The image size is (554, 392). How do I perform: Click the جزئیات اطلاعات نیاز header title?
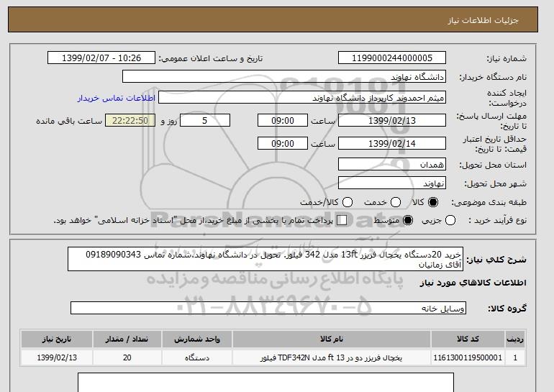[x=483, y=20]
